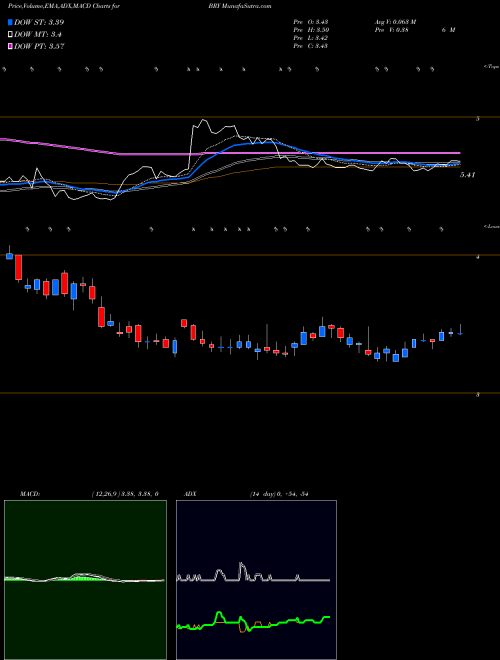This screenshot has width=500, height=660.
Task: Click the 'MACD:' panel title
Action: coord(30,494)
